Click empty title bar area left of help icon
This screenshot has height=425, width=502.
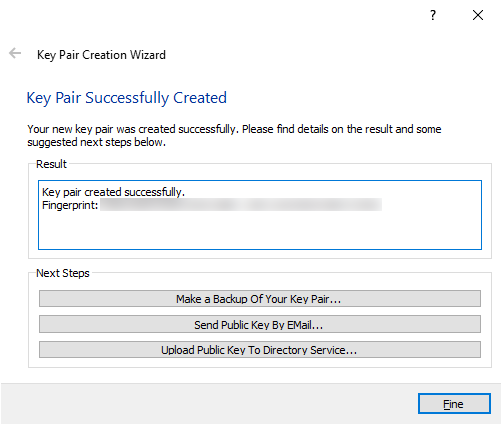(213, 15)
